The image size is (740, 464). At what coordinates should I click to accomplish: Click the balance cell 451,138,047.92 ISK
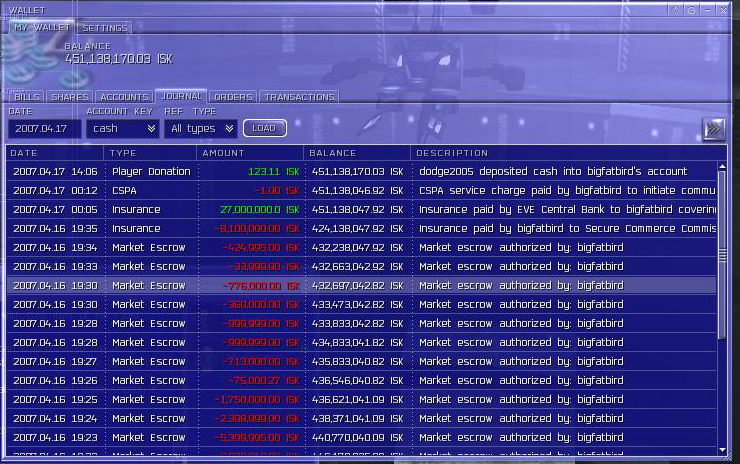click(358, 210)
